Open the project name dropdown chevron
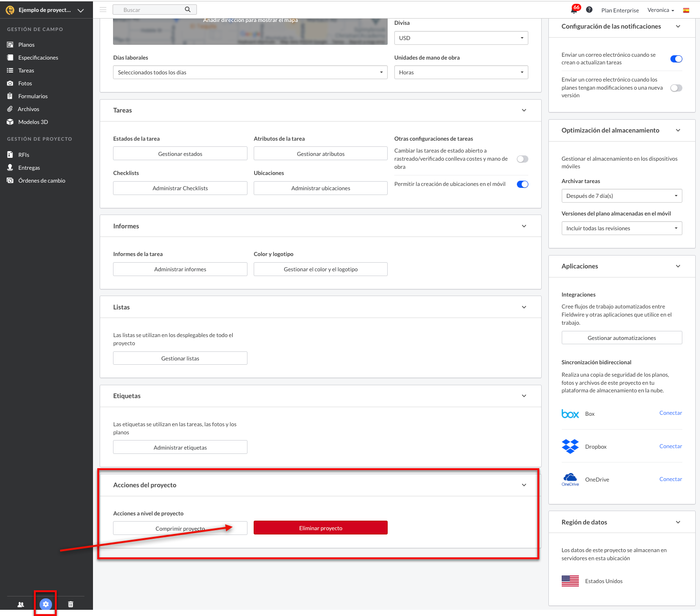This screenshot has height=616, width=700. pyautogui.click(x=81, y=10)
